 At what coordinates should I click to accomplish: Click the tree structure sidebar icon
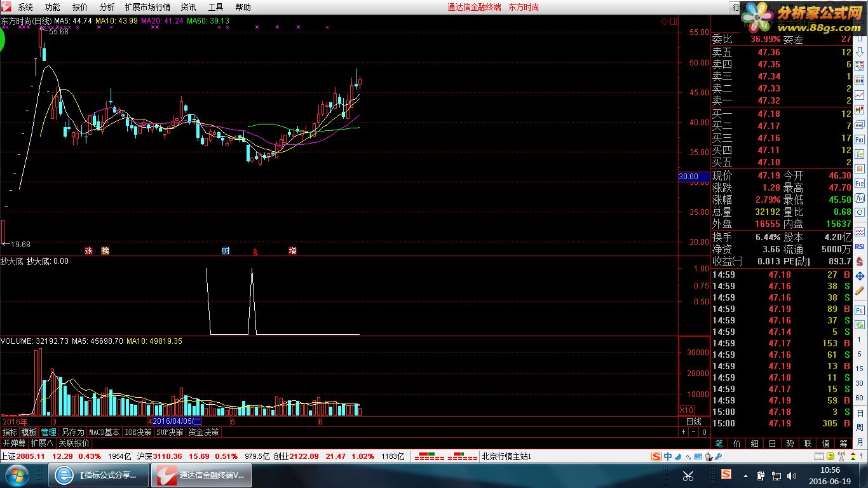[859, 153]
